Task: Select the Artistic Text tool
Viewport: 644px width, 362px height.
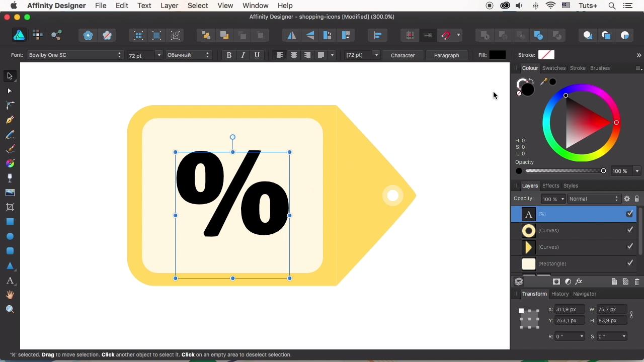Action: [x=10, y=281]
